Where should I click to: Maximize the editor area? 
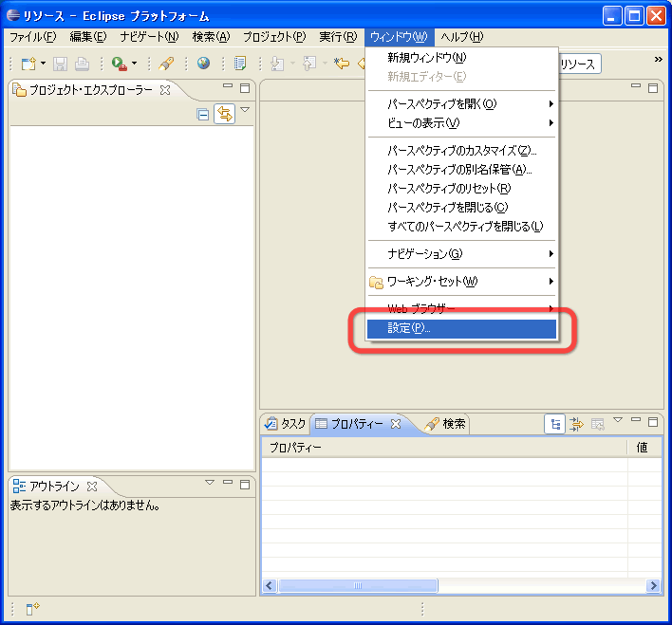point(653,88)
